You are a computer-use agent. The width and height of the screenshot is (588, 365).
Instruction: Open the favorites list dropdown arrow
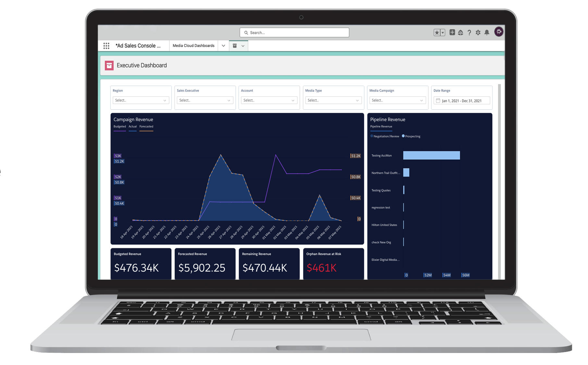(443, 32)
